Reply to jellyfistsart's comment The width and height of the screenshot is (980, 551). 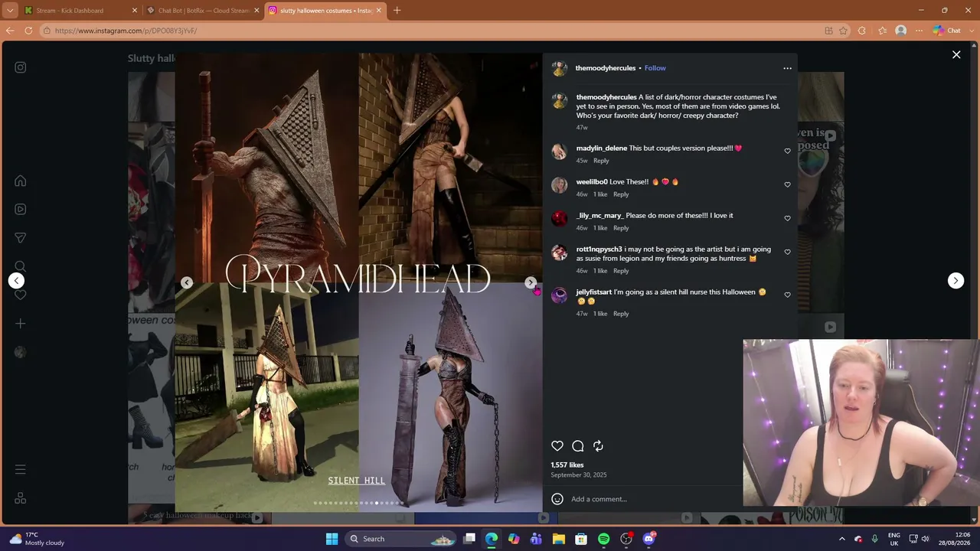[x=621, y=314]
